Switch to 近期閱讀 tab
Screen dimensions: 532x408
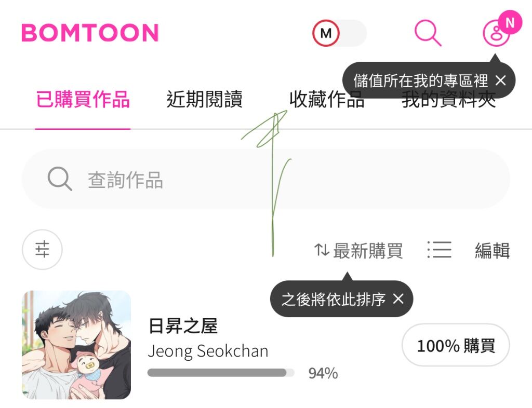coord(205,99)
